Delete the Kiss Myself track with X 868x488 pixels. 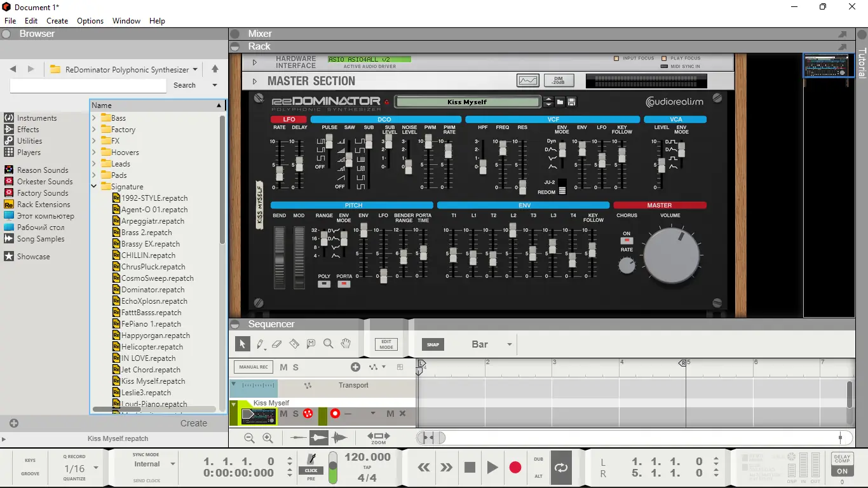[x=402, y=414]
